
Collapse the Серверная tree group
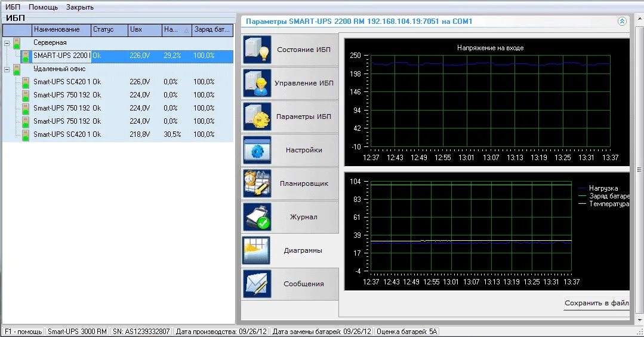click(x=7, y=43)
